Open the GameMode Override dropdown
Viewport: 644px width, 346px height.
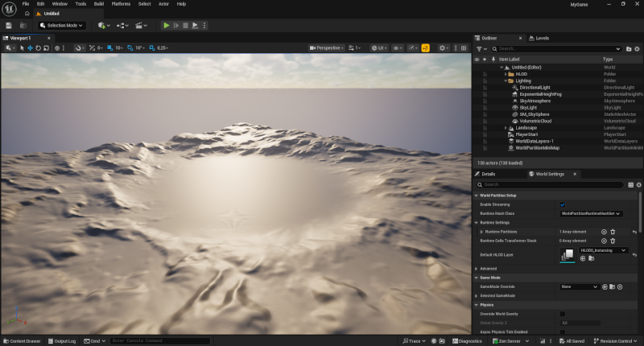(579, 286)
